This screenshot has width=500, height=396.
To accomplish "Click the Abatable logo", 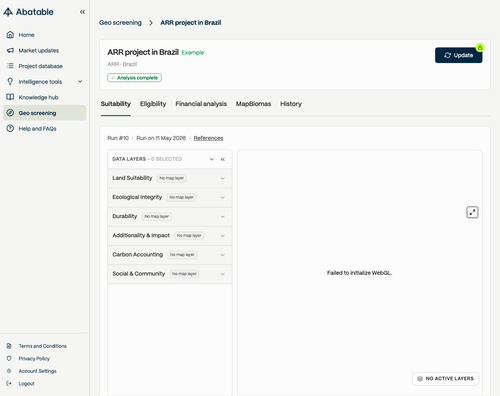I will point(28,12).
